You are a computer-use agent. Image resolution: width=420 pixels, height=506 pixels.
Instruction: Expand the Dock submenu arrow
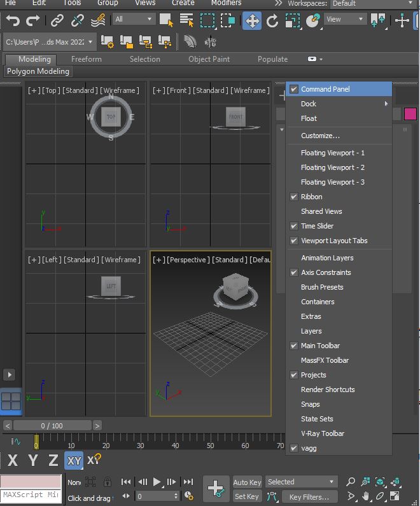point(386,104)
